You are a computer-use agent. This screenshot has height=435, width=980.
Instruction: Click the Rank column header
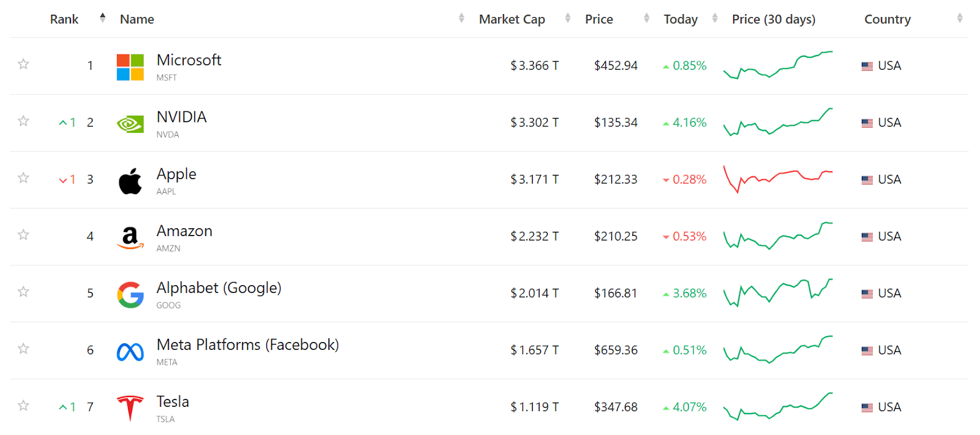(x=64, y=19)
